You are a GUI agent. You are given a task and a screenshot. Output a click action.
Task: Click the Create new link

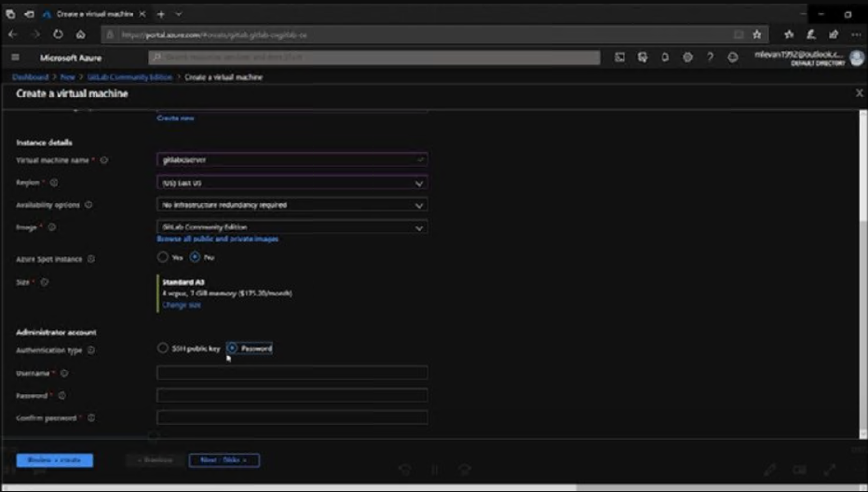[175, 118]
